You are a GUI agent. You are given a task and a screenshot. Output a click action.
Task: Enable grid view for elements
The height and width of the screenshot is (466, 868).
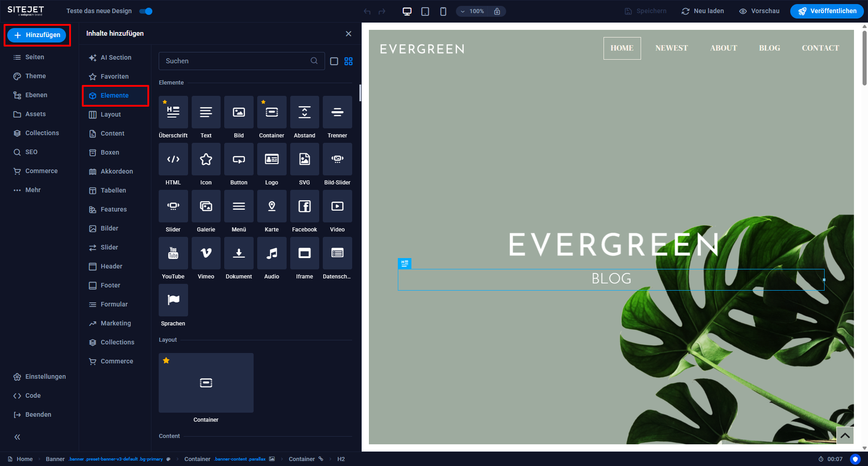349,61
